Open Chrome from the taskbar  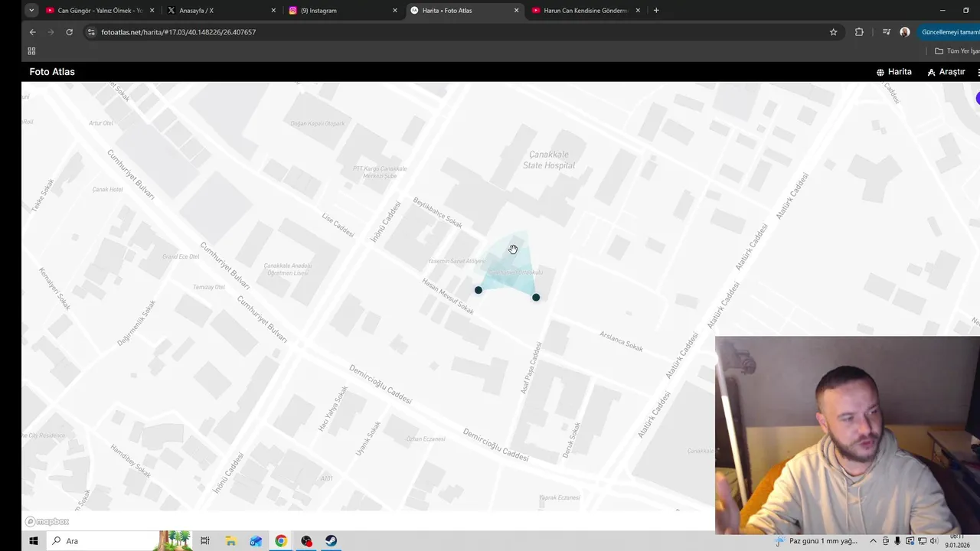pos(281,541)
